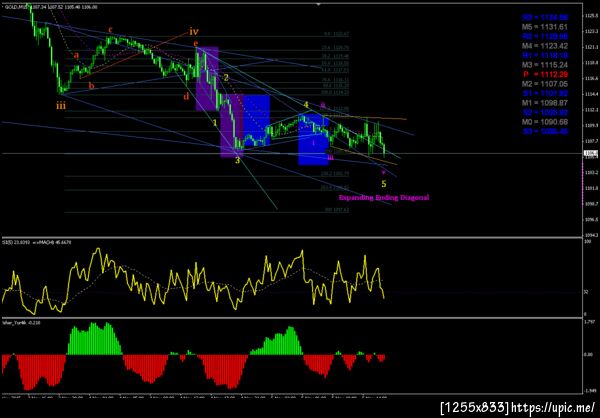Select the yellow wave number 4
This screenshot has height=418, width=600.
click(x=306, y=105)
